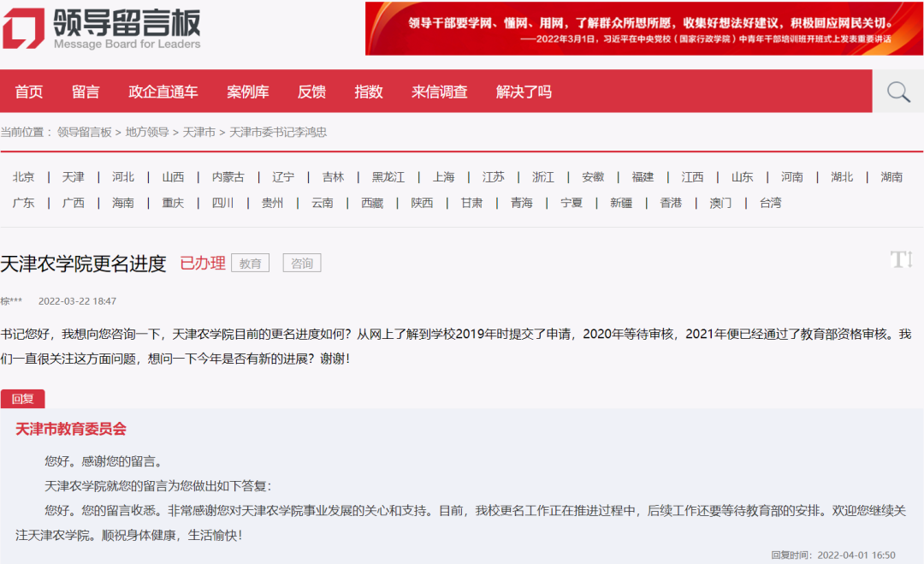This screenshot has width=924, height=564.
Task: Select 天津 in province list
Action: tap(73, 177)
